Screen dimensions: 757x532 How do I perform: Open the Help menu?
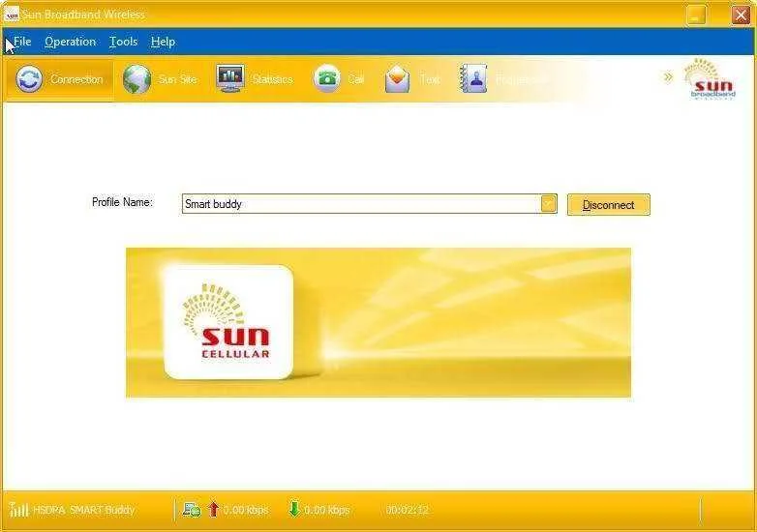pyautogui.click(x=164, y=42)
